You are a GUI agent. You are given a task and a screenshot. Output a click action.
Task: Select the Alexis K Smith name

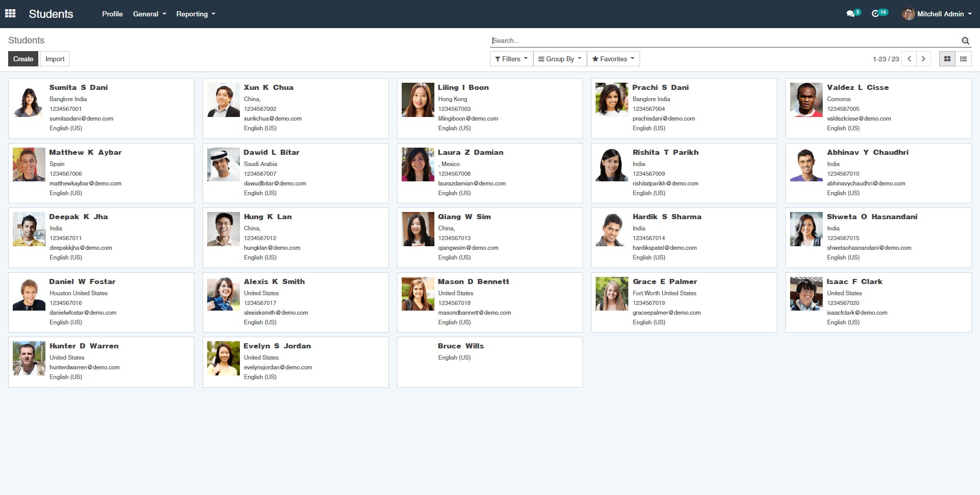pos(274,281)
